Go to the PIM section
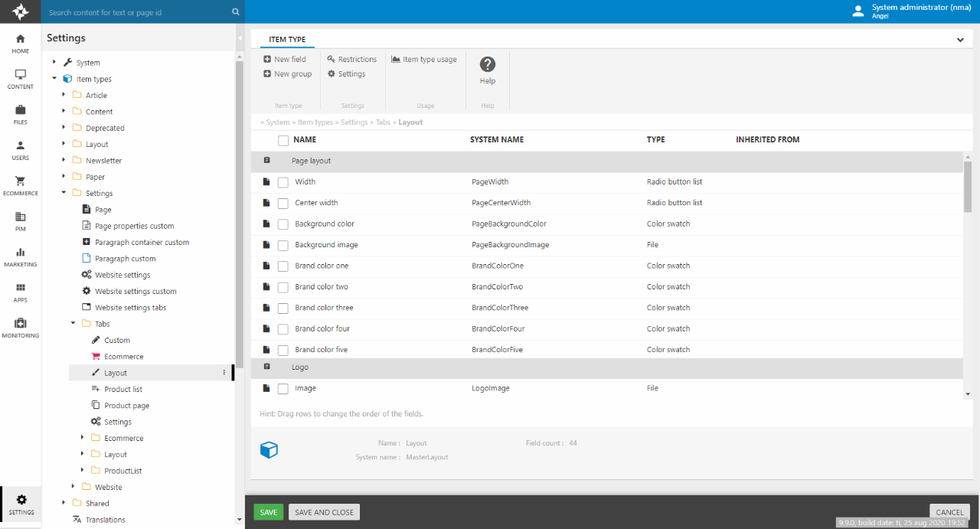The height and width of the screenshot is (529, 980). point(21,221)
